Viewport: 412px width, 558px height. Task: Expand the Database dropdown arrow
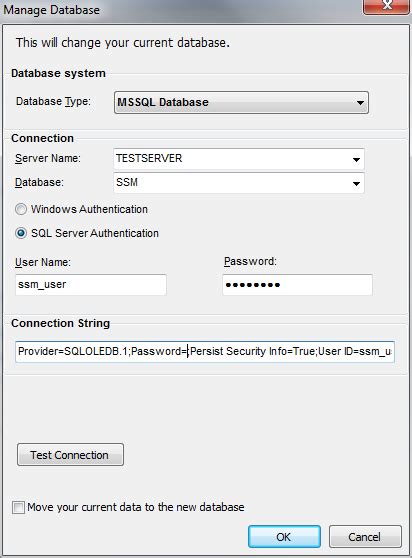click(356, 184)
